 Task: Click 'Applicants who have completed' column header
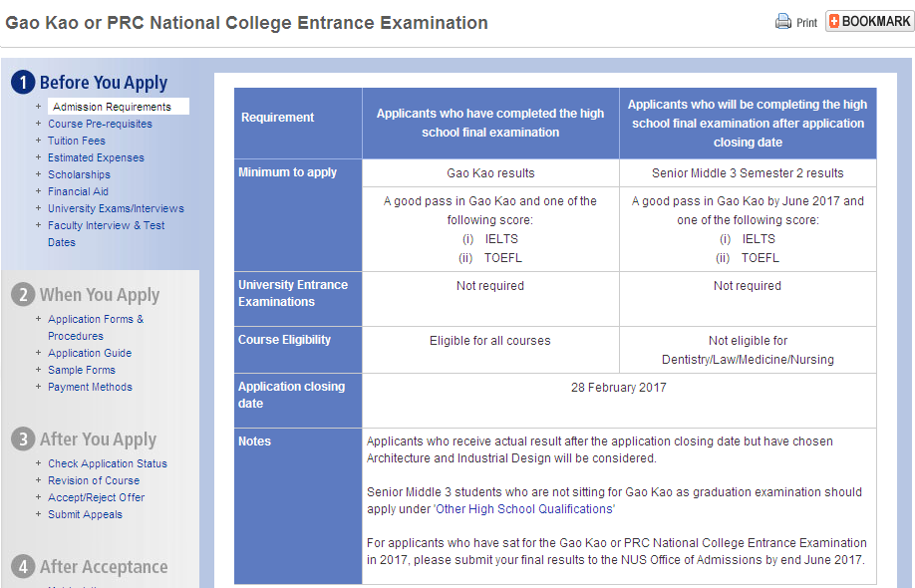[x=490, y=124]
